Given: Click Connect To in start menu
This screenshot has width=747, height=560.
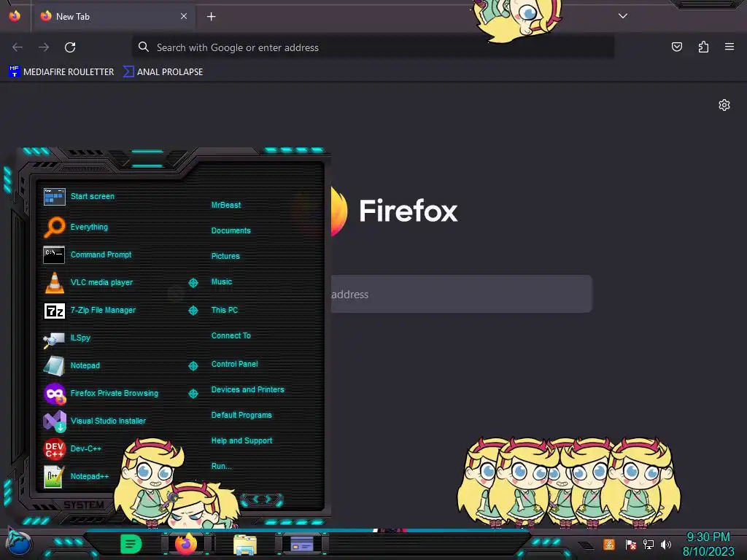Looking at the screenshot, I should pyautogui.click(x=231, y=335).
